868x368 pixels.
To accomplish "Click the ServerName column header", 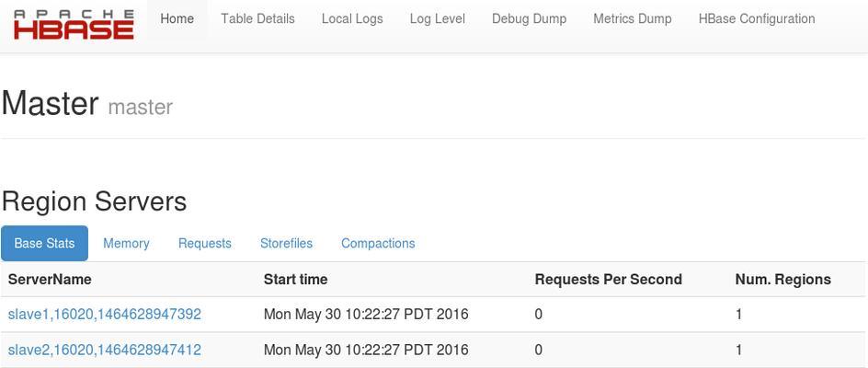I will tap(50, 280).
